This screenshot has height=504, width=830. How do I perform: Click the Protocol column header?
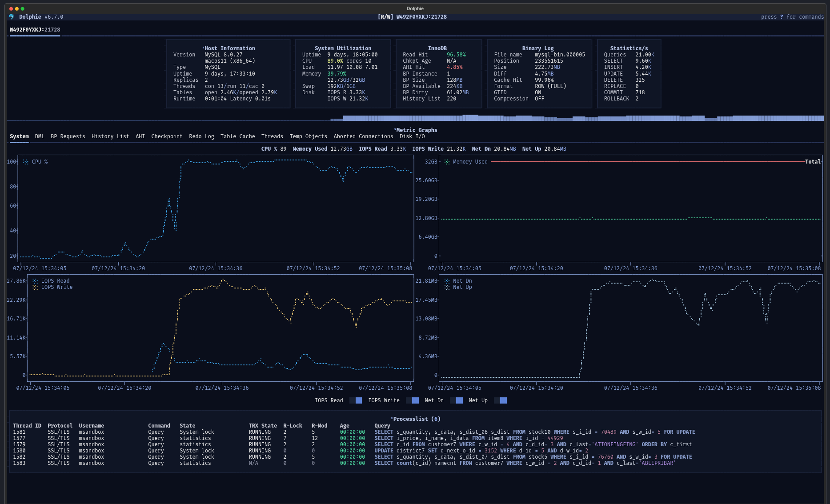[x=60, y=426]
